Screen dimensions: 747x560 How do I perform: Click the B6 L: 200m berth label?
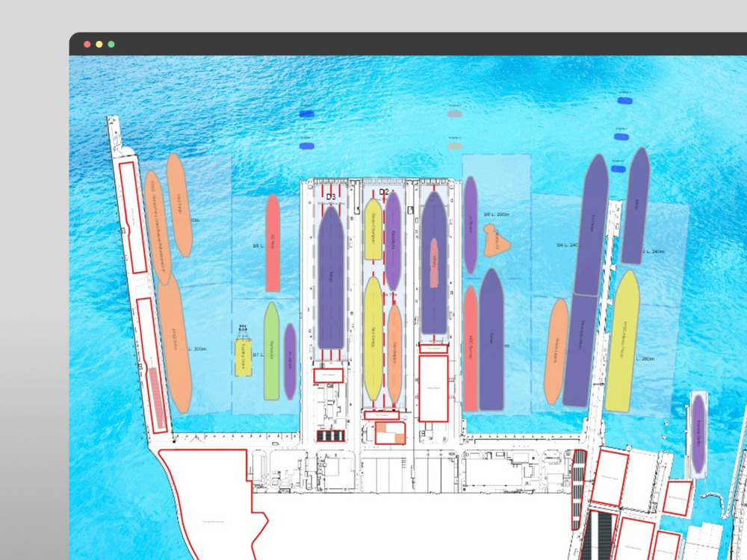497,215
